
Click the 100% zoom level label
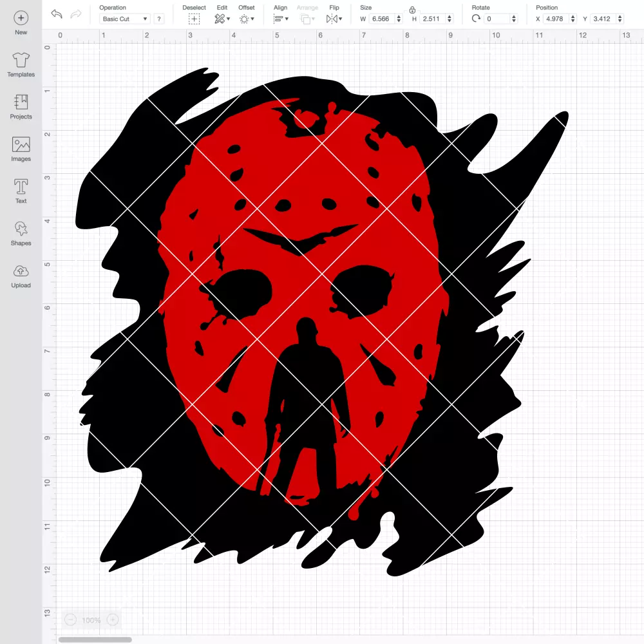tap(91, 620)
